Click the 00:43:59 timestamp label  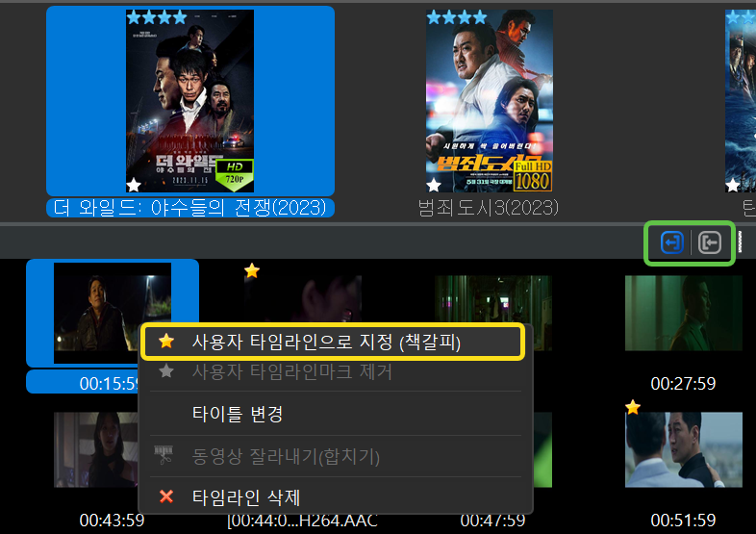pos(112,520)
